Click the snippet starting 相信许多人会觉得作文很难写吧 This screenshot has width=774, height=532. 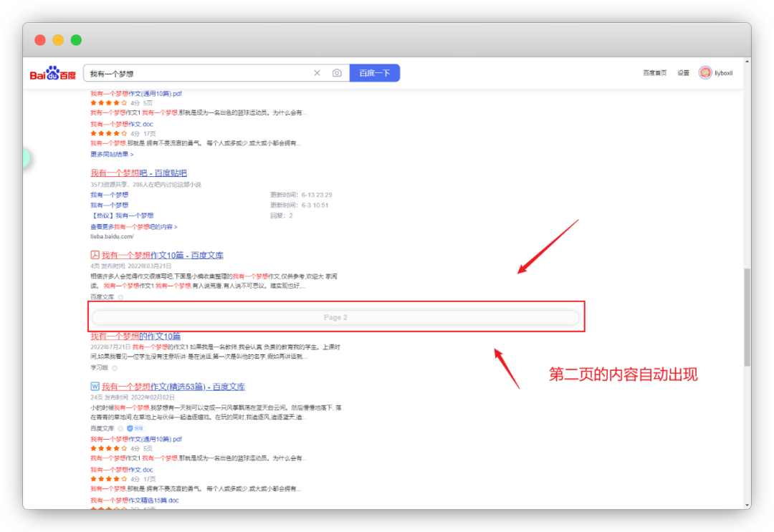click(214, 281)
